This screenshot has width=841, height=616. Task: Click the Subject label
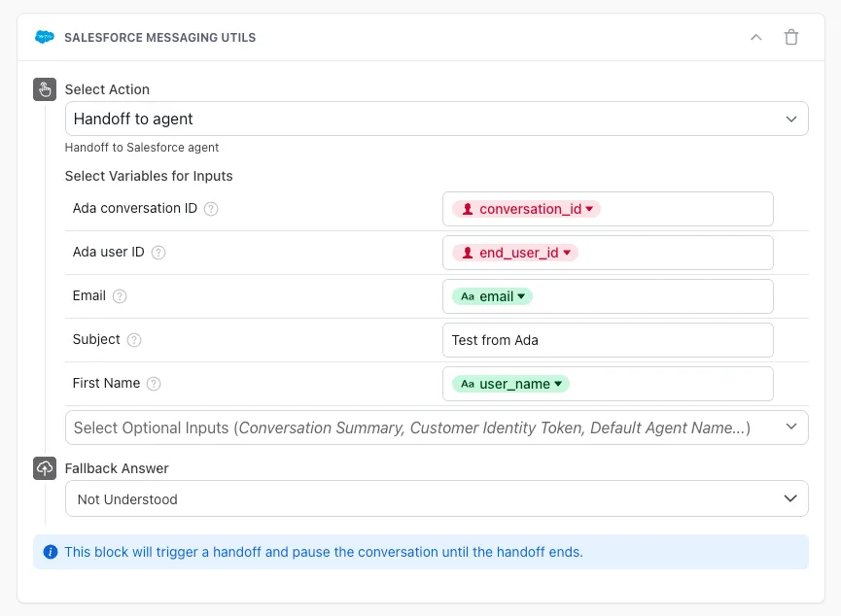(x=96, y=339)
